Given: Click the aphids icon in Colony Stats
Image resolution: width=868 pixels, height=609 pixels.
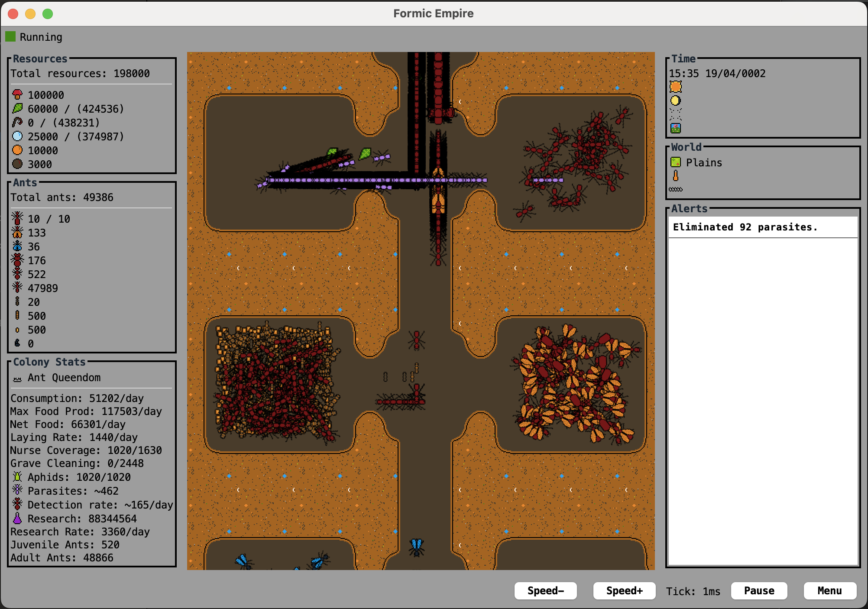Looking at the screenshot, I should tap(17, 476).
